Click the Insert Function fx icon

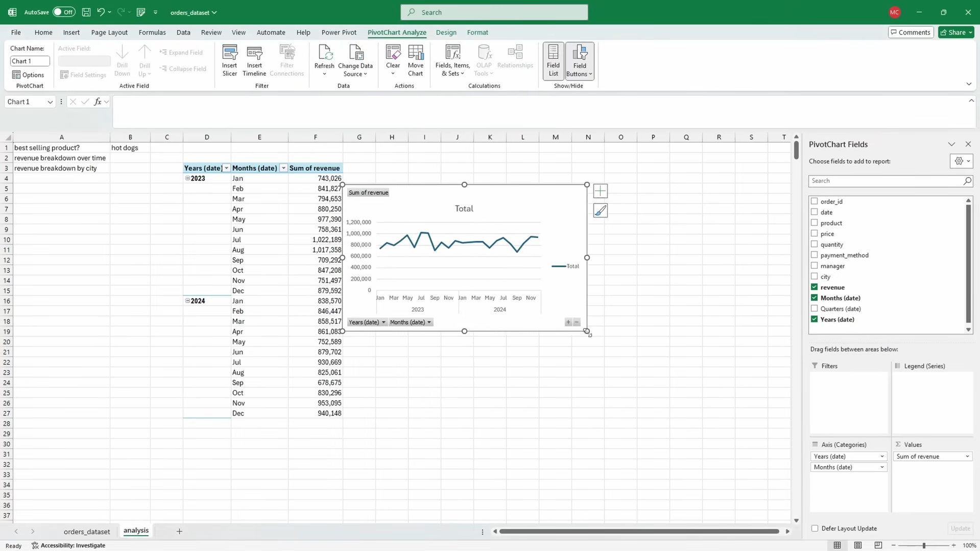tap(98, 102)
